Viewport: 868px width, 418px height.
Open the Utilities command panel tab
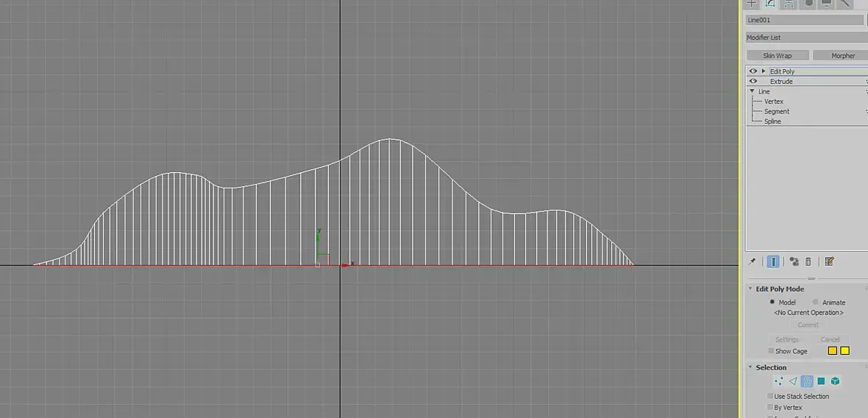coord(845,4)
